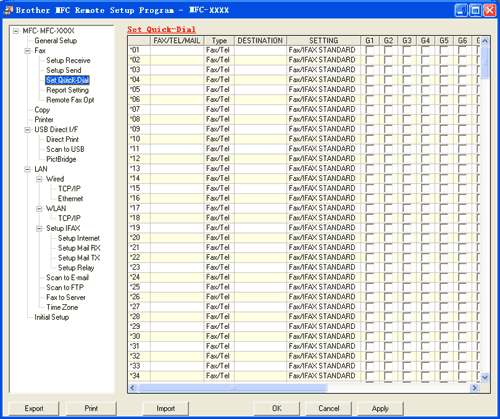Confirm with the OK button

(x=277, y=408)
